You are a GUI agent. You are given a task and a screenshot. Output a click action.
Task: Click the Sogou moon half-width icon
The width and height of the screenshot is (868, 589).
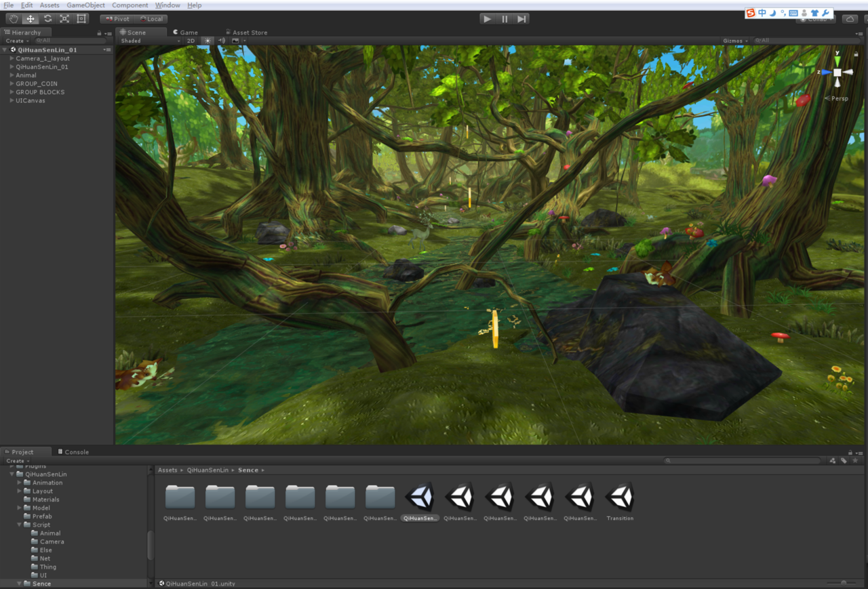[x=772, y=13]
